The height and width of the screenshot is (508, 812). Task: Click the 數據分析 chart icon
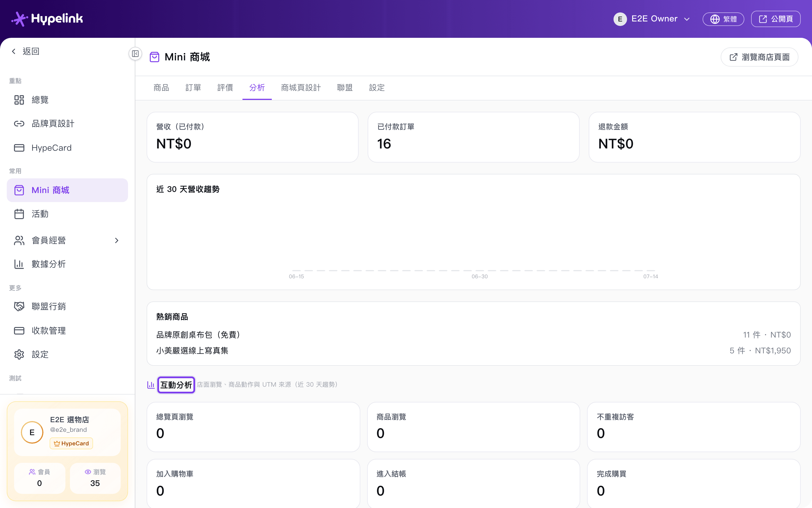(19, 264)
